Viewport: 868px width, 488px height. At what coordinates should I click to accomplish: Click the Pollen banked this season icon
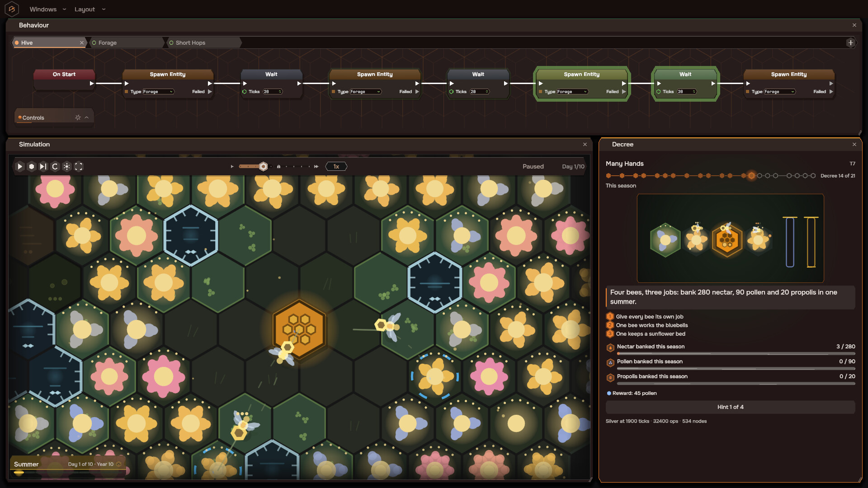(610, 362)
